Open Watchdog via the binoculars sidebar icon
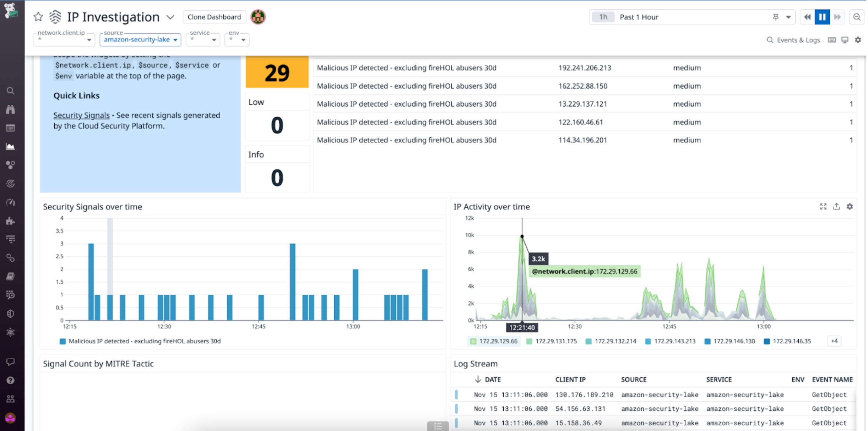868x431 pixels. click(x=10, y=110)
